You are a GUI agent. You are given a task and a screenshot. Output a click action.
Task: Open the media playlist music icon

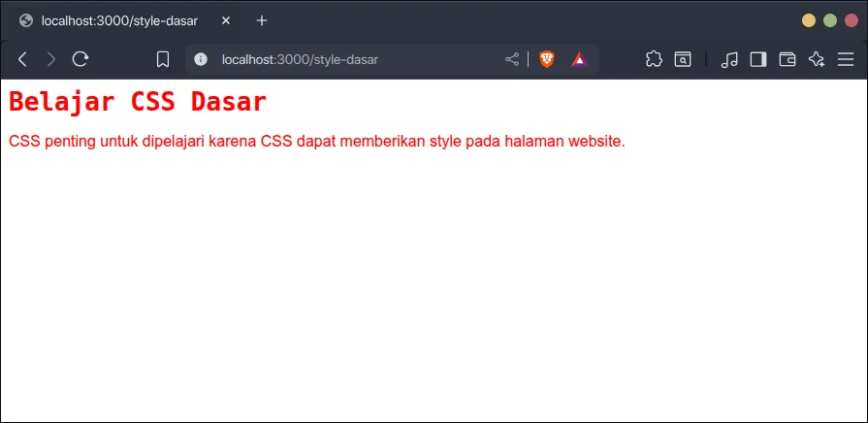(729, 59)
